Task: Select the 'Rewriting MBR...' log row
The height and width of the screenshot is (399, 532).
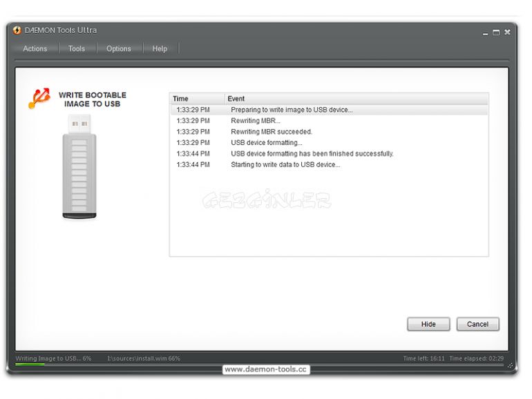Action: 329,121
